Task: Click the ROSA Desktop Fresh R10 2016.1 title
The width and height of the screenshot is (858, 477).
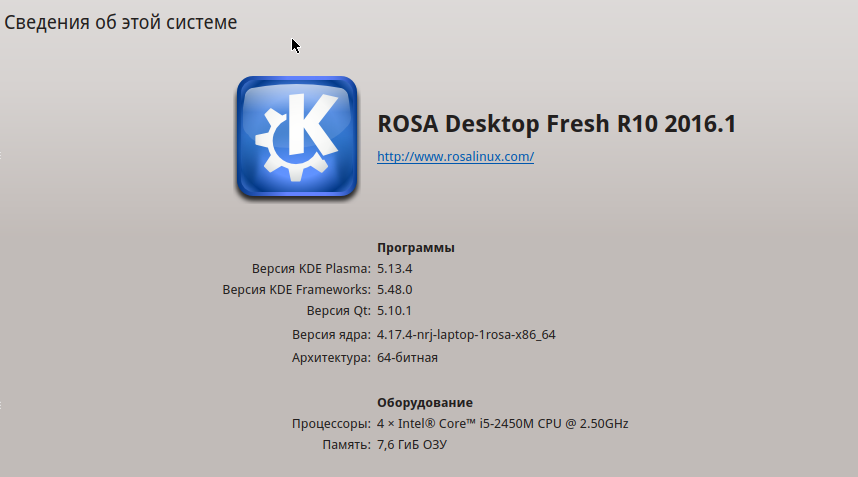Action: pyautogui.click(x=556, y=124)
